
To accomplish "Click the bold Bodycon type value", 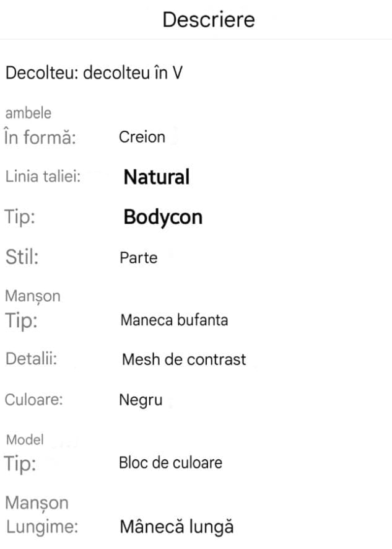I will pyautogui.click(x=163, y=217).
